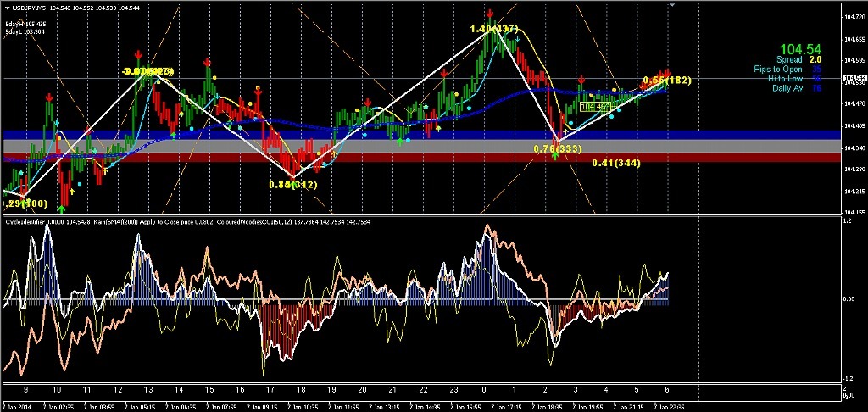Viewport: 868px width, 412px height.
Task: Select the chart shift triangle marker at top
Action: tap(673, 4)
